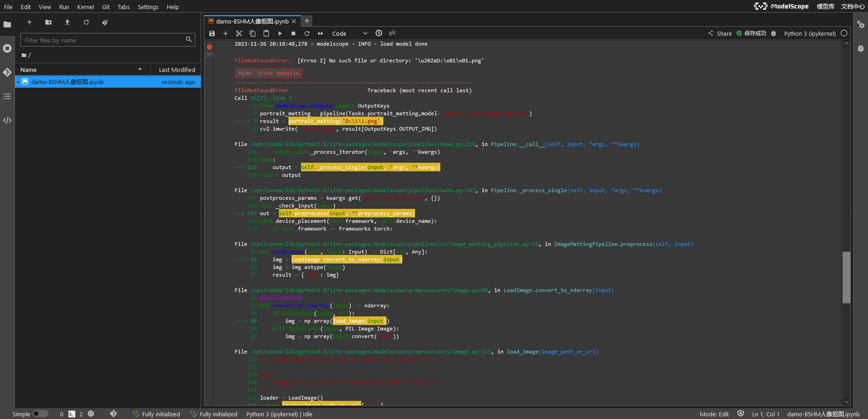Cut the selected cell
Viewport: 868px width, 419px height.
click(x=239, y=33)
